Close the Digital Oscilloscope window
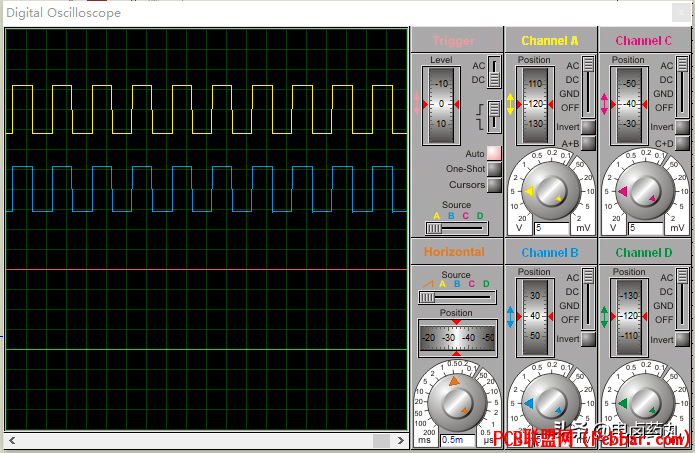Screen dimensions: 695x453 [x=681, y=12]
